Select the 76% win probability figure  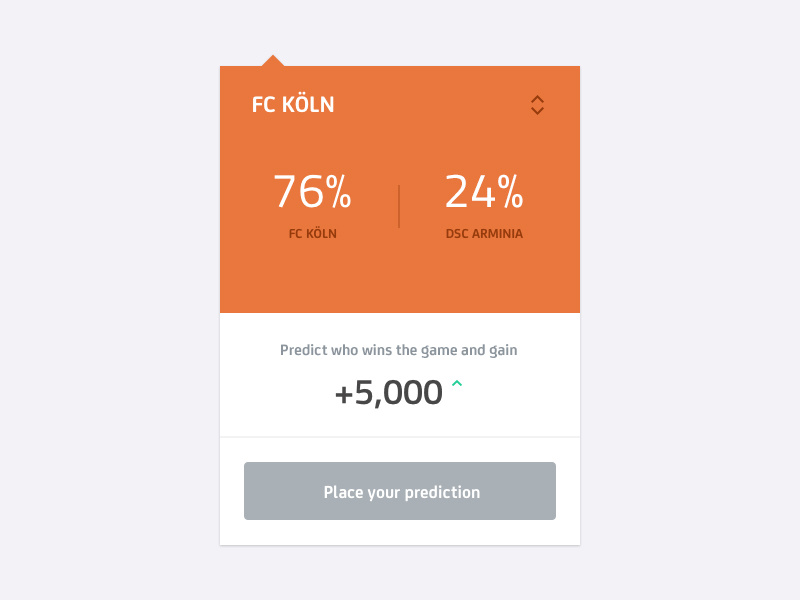click(x=312, y=191)
